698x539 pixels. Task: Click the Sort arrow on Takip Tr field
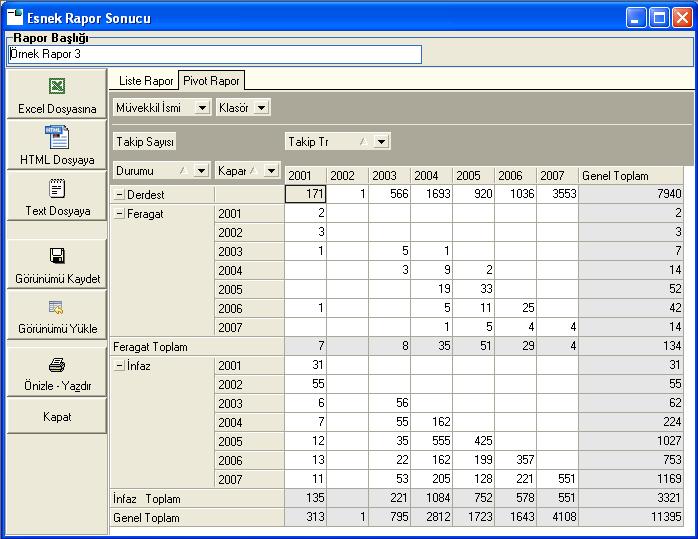click(364, 142)
